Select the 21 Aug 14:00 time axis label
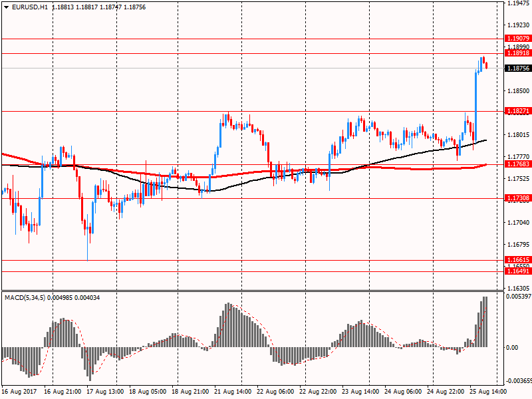 pyautogui.click(x=233, y=392)
